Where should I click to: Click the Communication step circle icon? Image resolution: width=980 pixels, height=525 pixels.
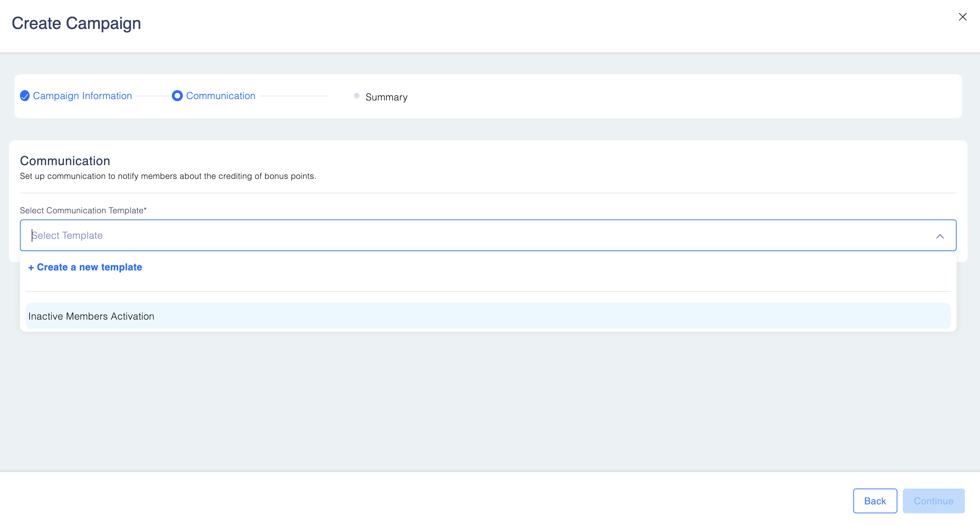click(177, 96)
